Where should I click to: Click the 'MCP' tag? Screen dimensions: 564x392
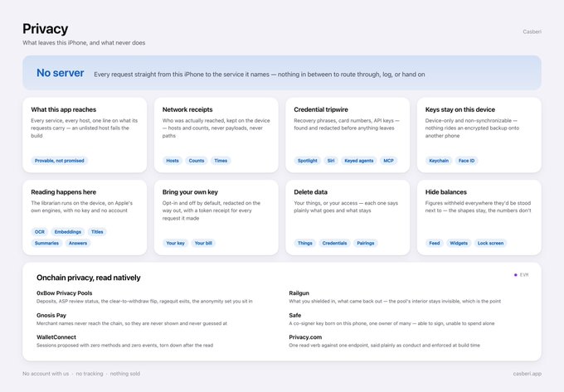388,161
